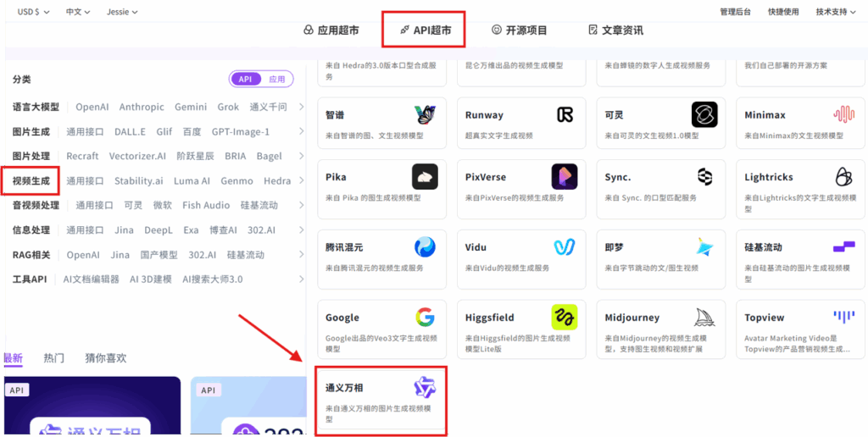Select the 语言大模型 category
Viewport: 868px width, 437px height.
[36, 107]
